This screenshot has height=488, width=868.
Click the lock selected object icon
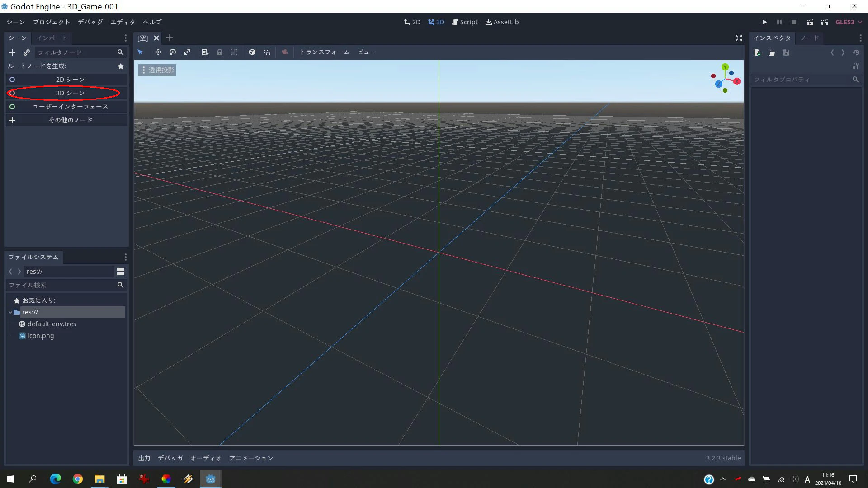219,52
